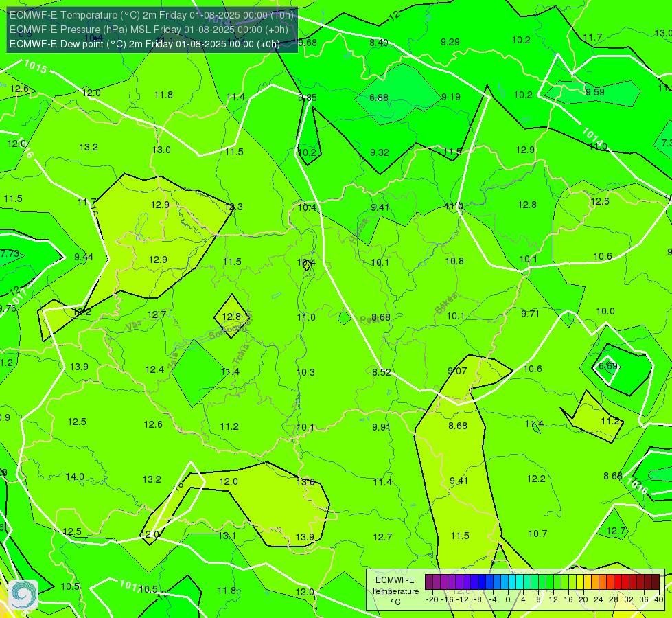Click the 6.69 dew point value

coord(607,366)
